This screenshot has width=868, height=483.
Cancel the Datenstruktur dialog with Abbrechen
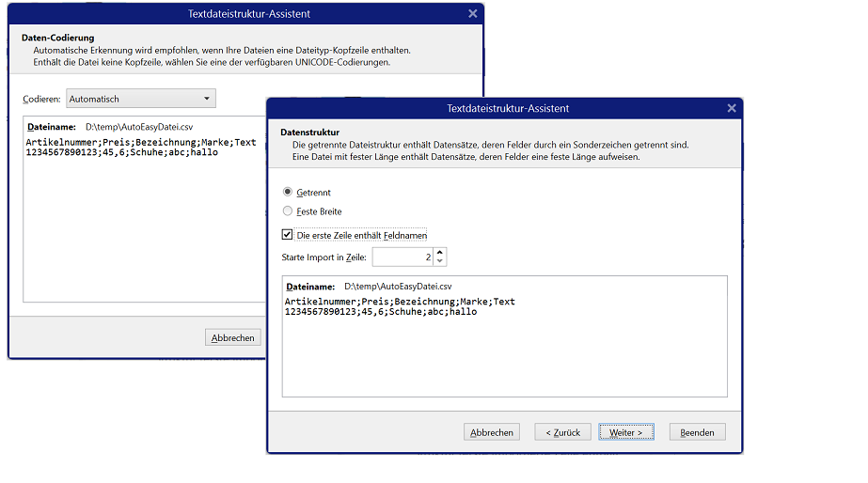(492, 432)
